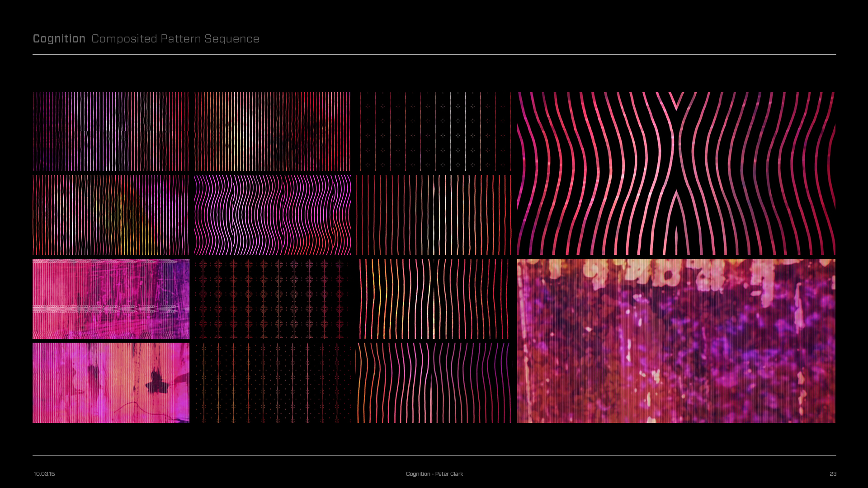
Task: Click the bold 'Cognition' title word
Action: [x=59, y=39]
